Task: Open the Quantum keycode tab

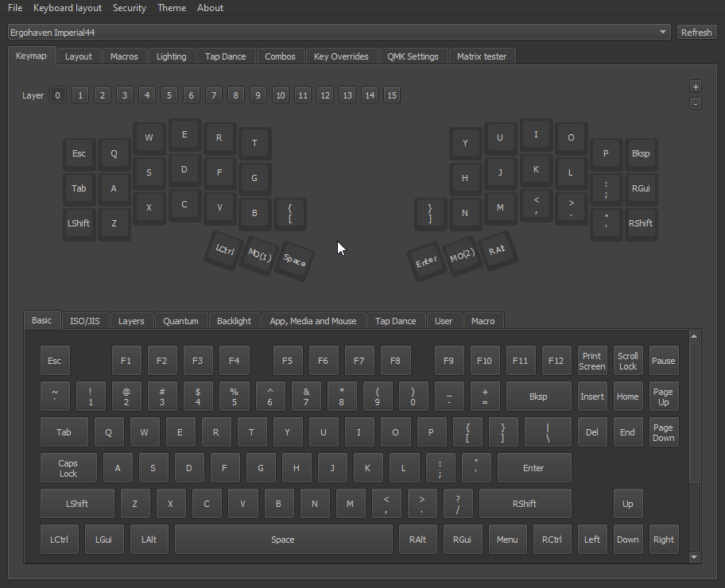Action: coord(180,321)
